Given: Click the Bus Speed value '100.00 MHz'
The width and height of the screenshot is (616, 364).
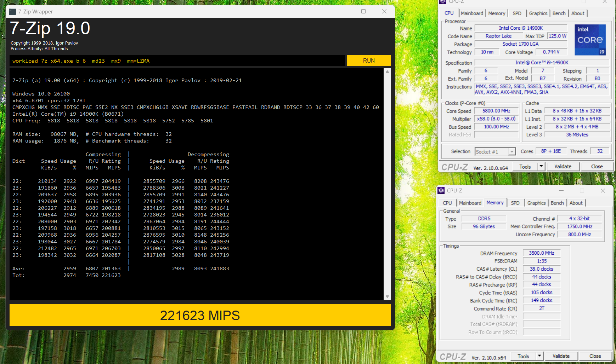Looking at the screenshot, I should (496, 127).
